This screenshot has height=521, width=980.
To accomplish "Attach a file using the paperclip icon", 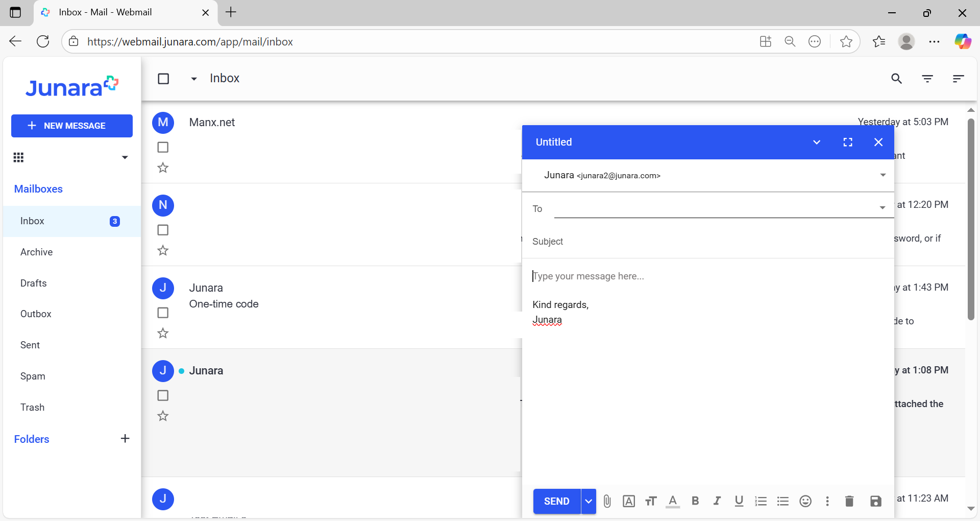I will click(x=607, y=501).
